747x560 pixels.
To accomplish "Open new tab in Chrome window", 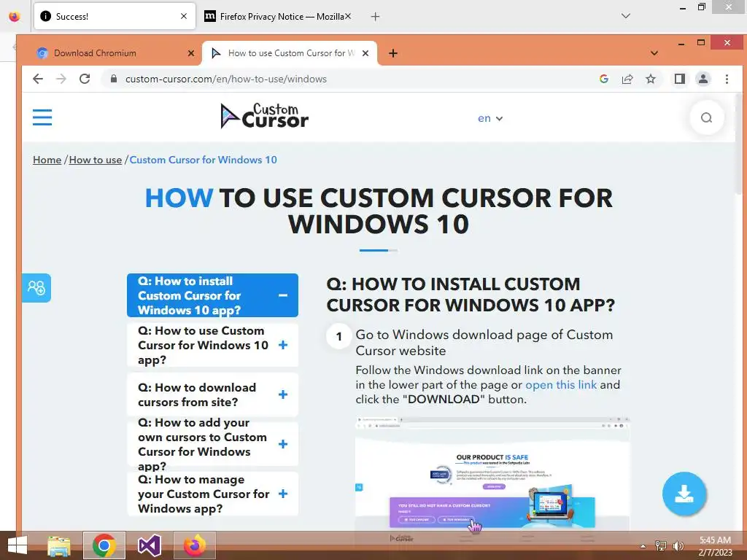I will tap(393, 53).
